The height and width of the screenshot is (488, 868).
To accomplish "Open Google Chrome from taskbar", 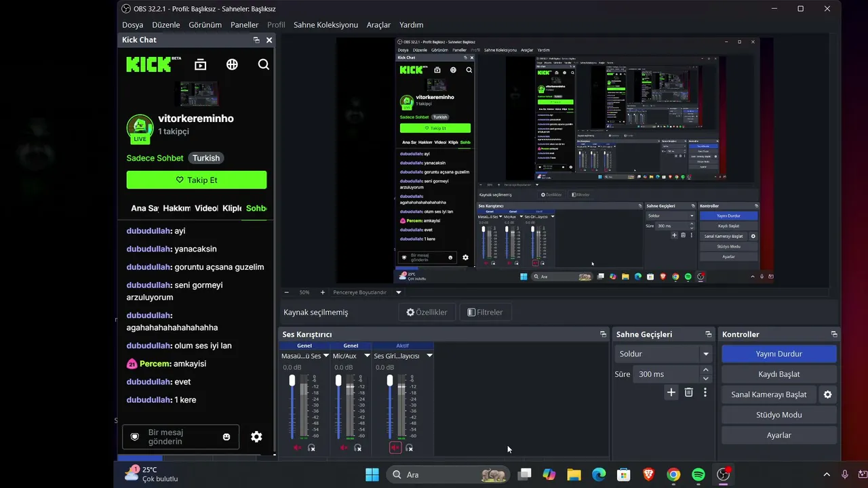I will click(673, 474).
